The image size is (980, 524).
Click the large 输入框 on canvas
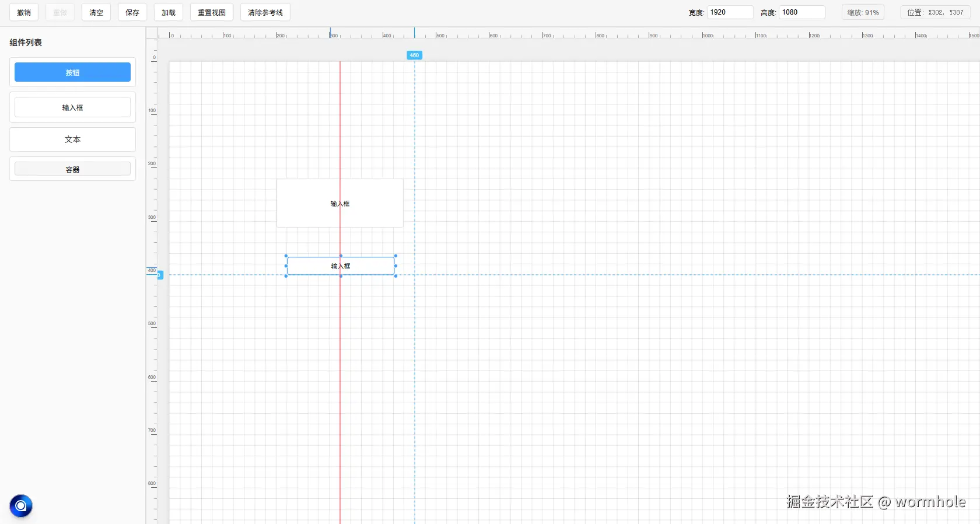[x=340, y=203]
